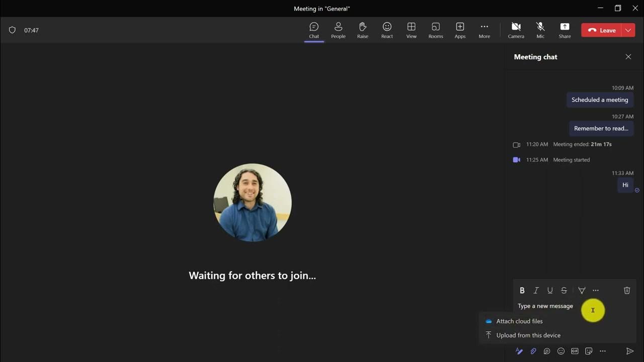Click the 'Waiting for others to join...' text
Viewport: 644px width, 362px height.
point(252,276)
